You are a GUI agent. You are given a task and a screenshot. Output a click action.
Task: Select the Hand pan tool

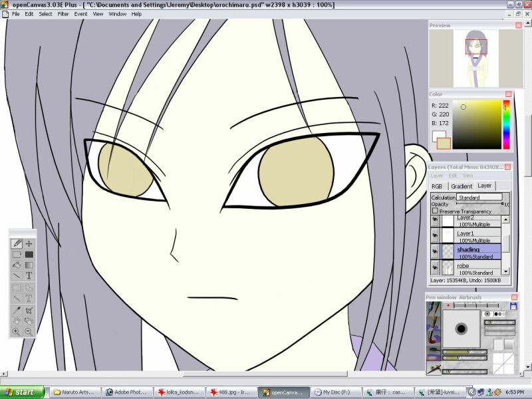(17, 321)
